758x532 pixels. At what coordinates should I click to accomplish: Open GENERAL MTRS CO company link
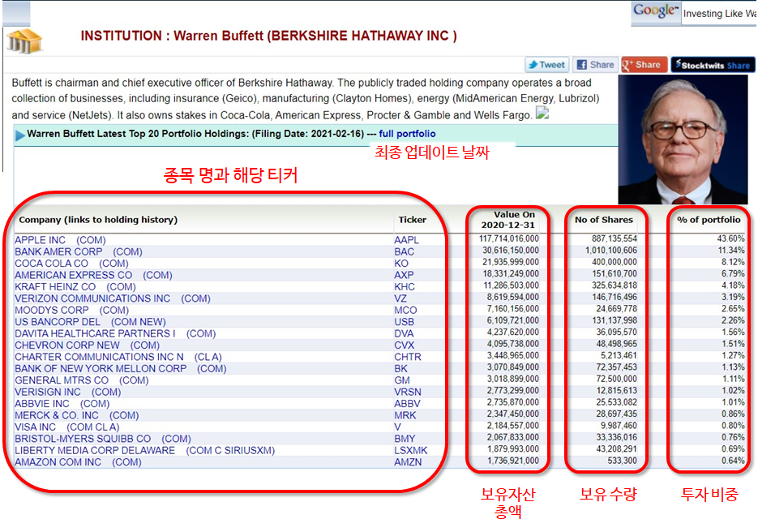pyautogui.click(x=82, y=380)
